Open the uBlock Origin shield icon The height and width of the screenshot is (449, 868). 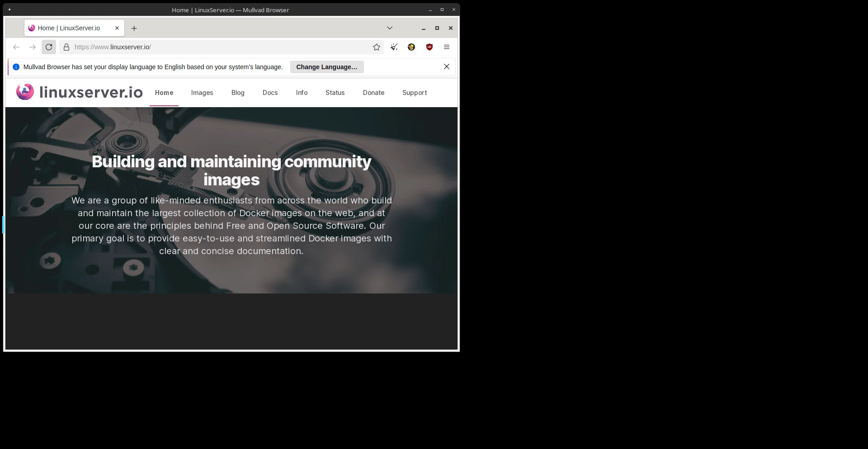[429, 47]
